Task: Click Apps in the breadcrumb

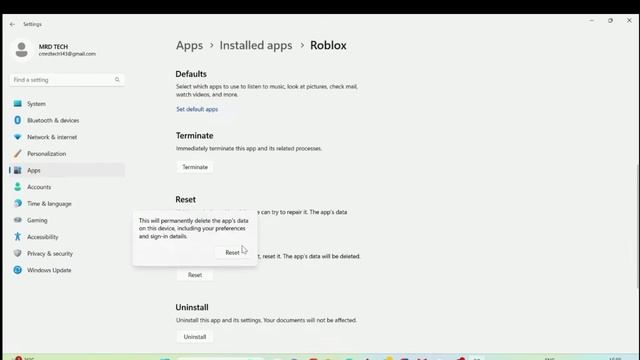Action: 189,46
